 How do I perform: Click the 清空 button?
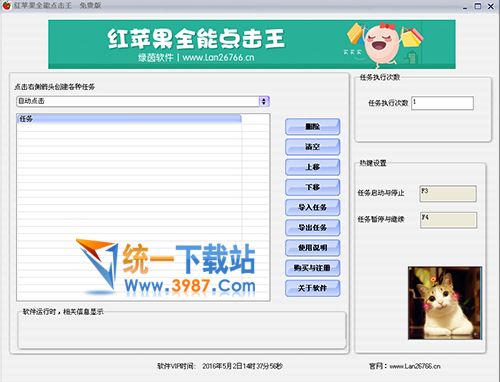[313, 147]
